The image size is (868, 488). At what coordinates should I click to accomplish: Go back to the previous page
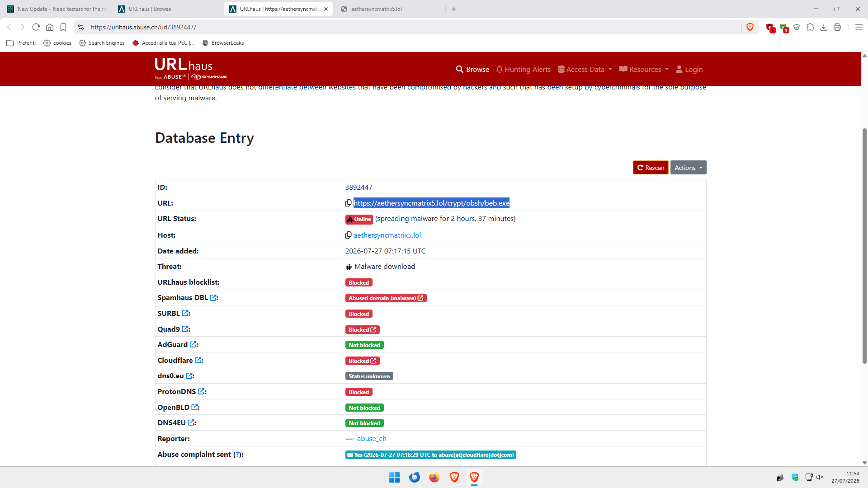[x=9, y=27]
